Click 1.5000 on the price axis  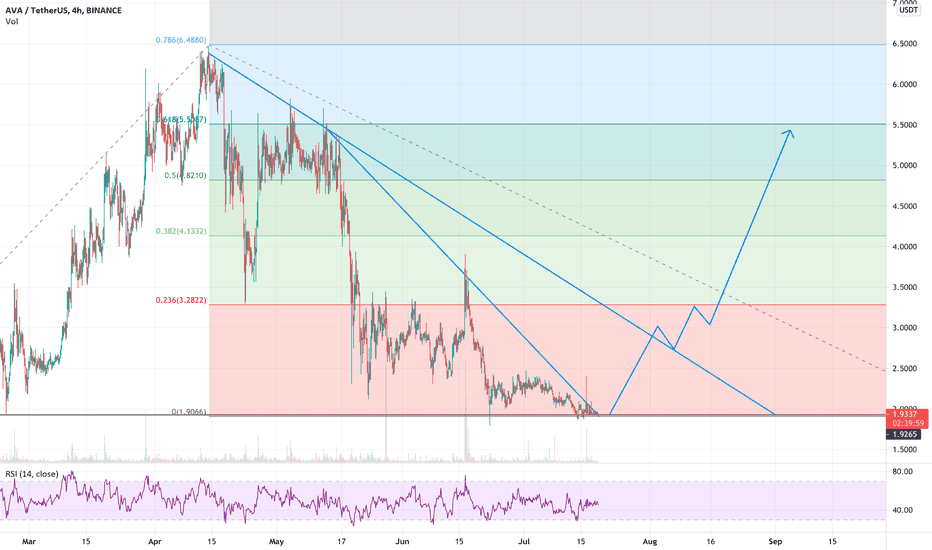904,450
